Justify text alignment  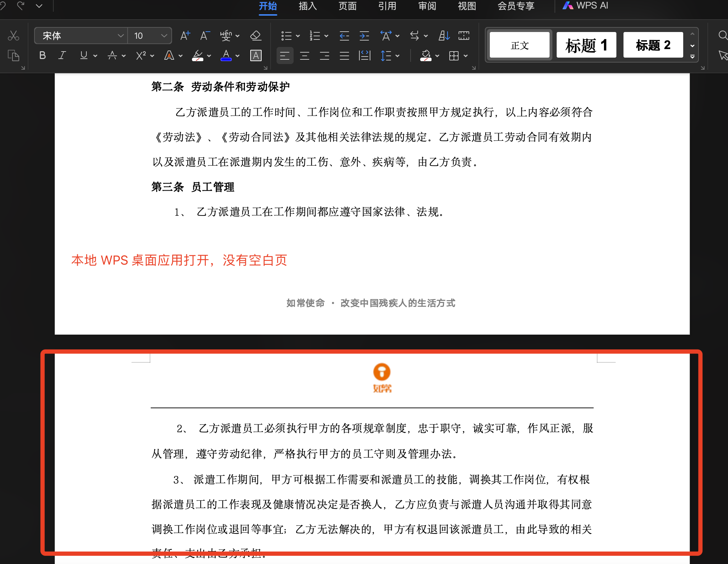[x=344, y=55]
